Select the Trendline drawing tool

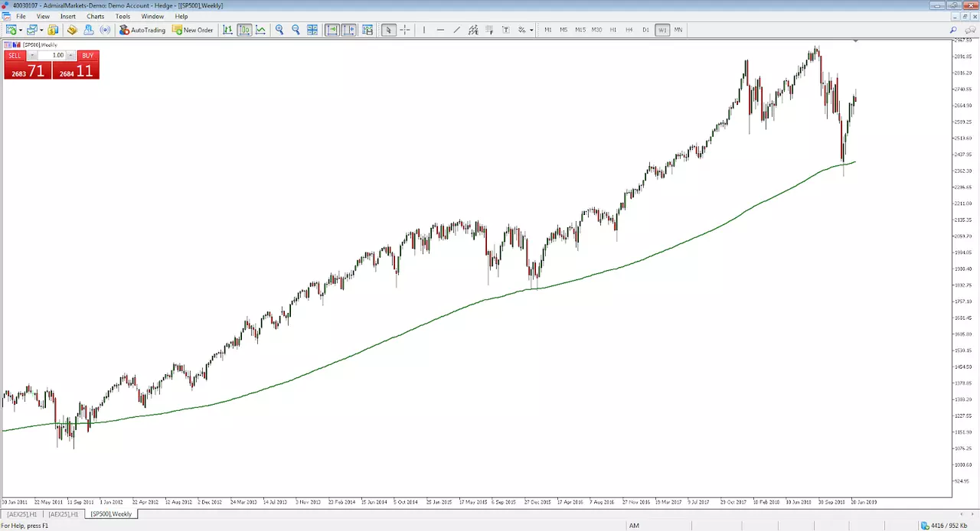click(x=457, y=30)
